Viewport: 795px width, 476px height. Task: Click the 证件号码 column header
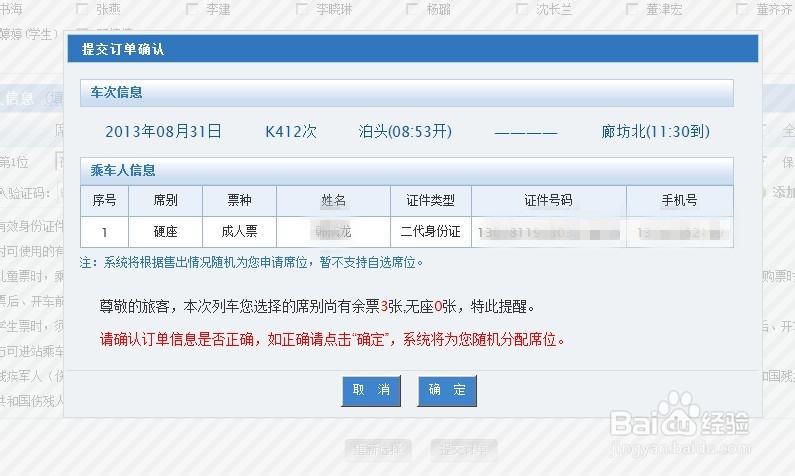coord(549,201)
